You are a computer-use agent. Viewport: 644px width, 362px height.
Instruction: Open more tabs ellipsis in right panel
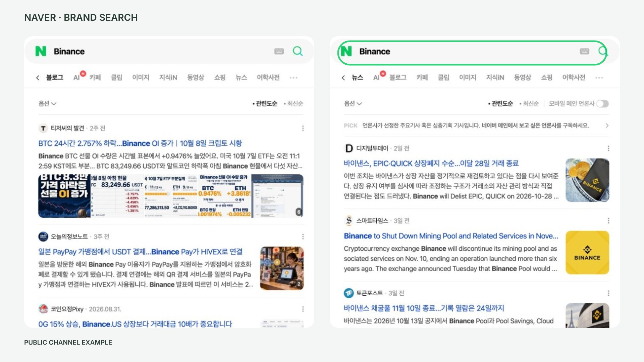[x=599, y=78]
